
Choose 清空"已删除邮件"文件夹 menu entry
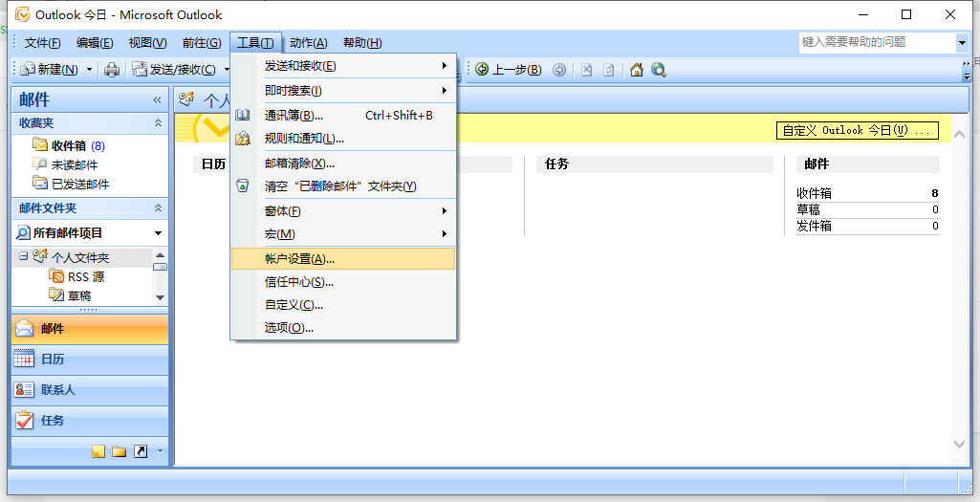344,186
